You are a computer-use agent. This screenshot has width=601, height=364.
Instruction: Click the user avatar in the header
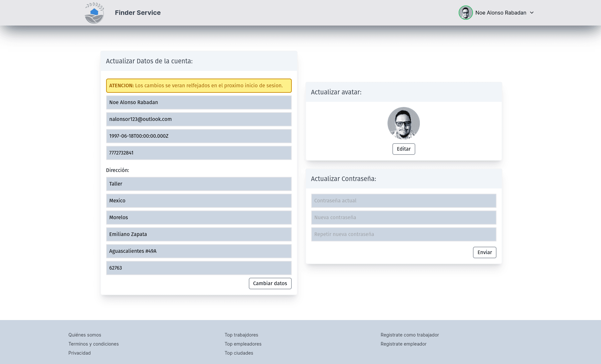click(x=465, y=13)
